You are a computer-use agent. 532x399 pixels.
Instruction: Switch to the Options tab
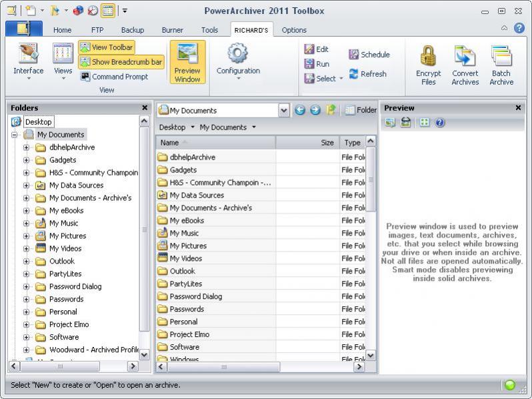[x=294, y=30]
